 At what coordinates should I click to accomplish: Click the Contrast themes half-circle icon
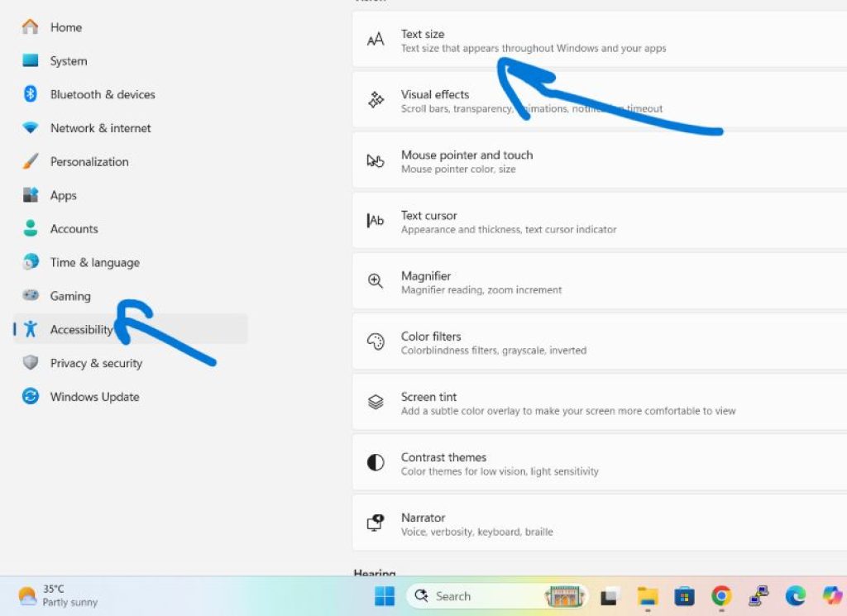tap(376, 463)
